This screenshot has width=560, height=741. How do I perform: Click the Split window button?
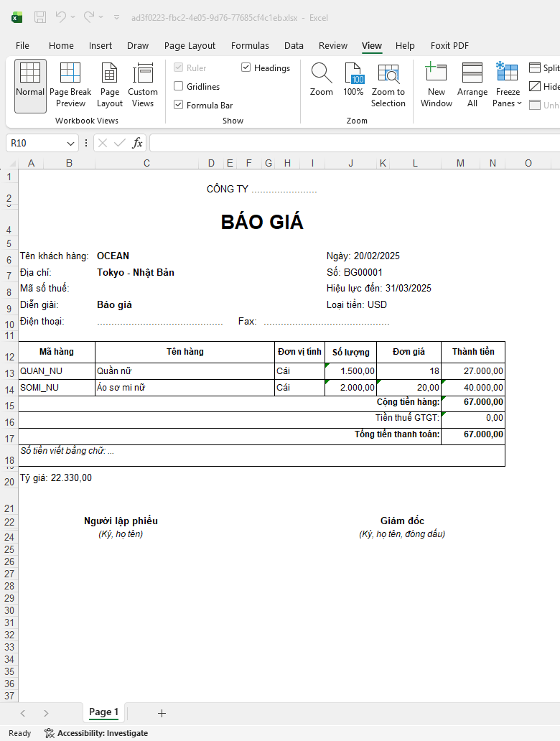544,68
